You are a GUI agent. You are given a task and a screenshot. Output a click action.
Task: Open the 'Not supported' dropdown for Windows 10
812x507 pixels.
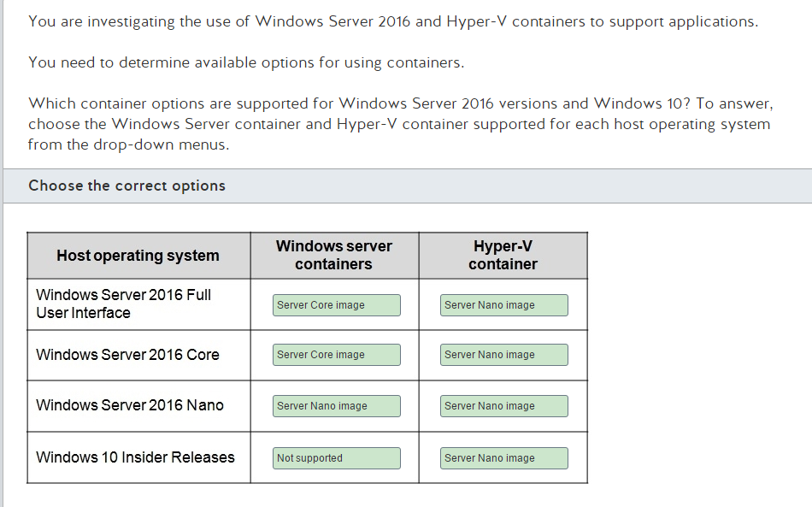click(x=337, y=458)
